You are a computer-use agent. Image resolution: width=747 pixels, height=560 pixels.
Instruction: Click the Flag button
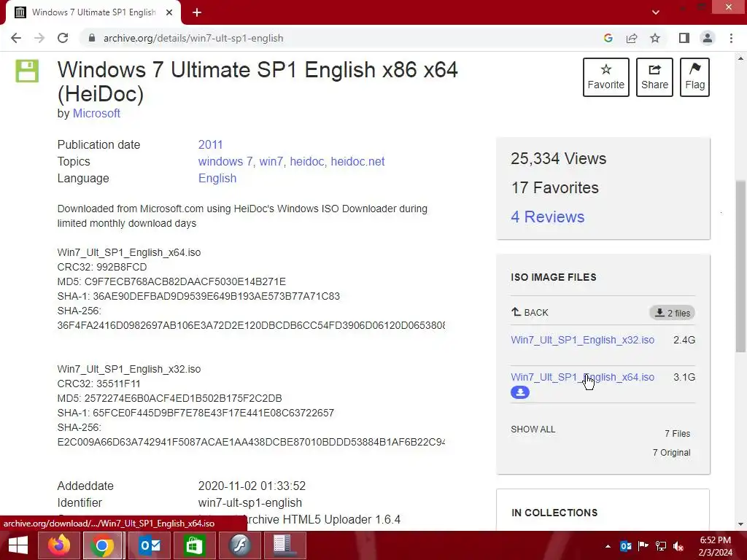tap(694, 77)
